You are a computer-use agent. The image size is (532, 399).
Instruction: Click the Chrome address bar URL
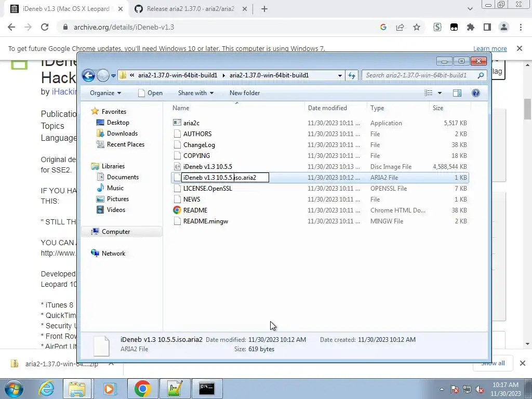point(124,27)
